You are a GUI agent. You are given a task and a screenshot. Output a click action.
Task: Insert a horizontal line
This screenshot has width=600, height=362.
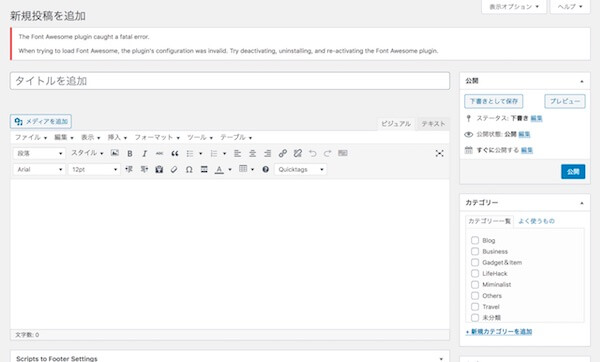204,169
